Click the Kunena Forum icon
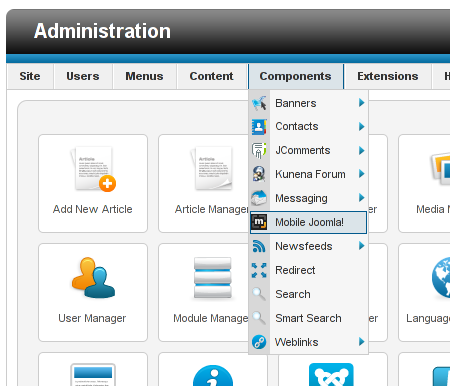 (x=259, y=174)
